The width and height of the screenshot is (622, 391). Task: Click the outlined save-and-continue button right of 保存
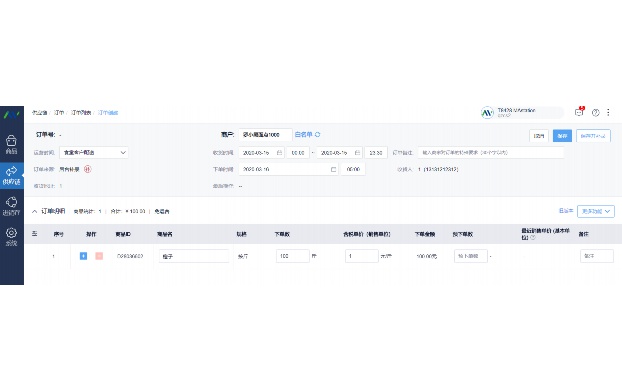coord(593,136)
